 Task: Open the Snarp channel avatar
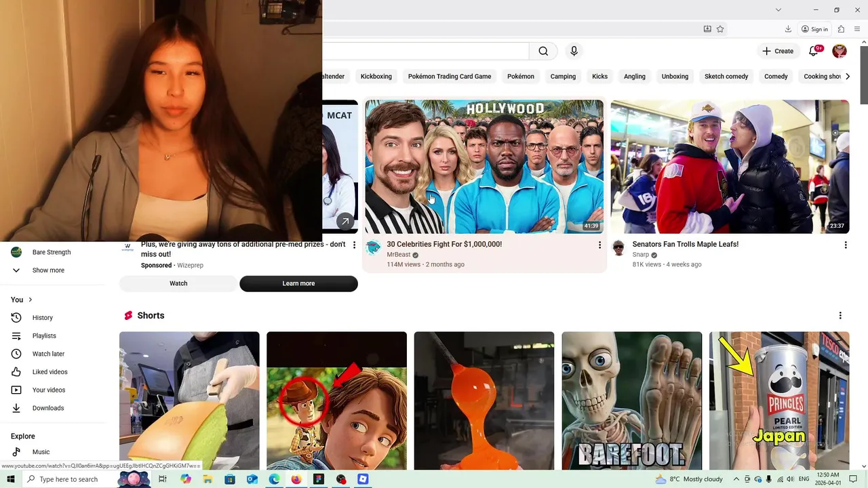[x=618, y=248]
